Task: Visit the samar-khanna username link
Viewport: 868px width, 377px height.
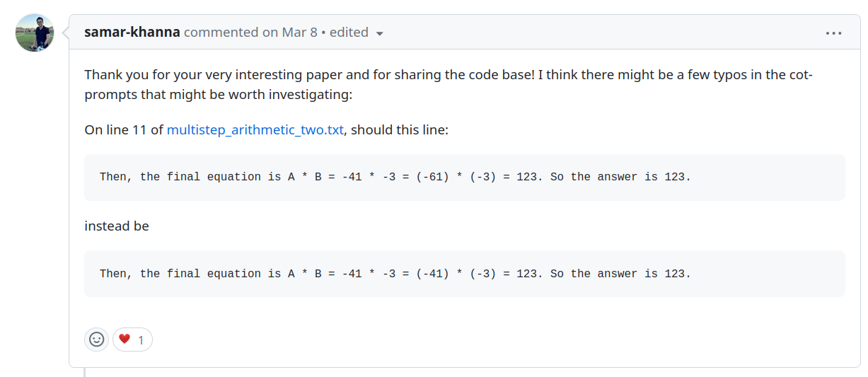Action: click(x=132, y=33)
